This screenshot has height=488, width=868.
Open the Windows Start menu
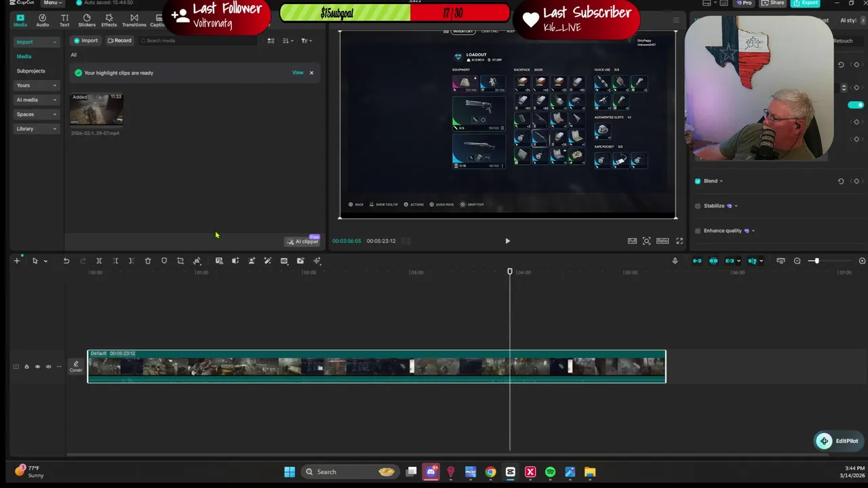point(290,472)
